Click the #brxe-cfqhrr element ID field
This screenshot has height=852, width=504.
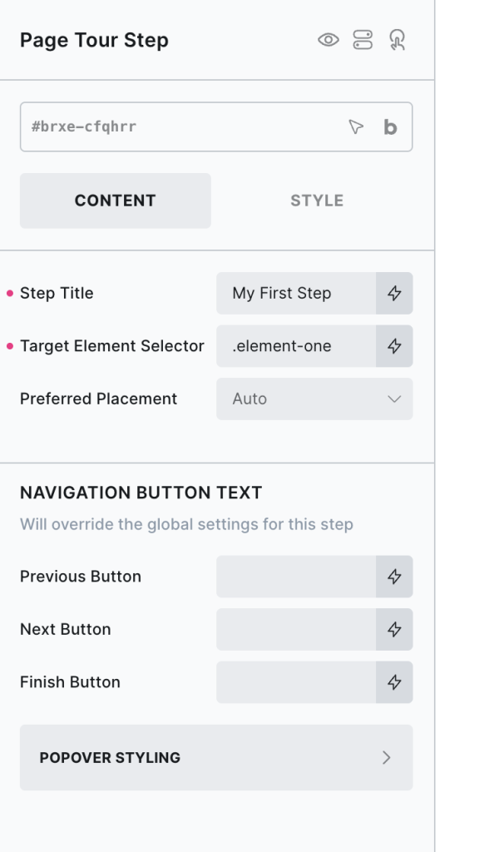(175, 127)
